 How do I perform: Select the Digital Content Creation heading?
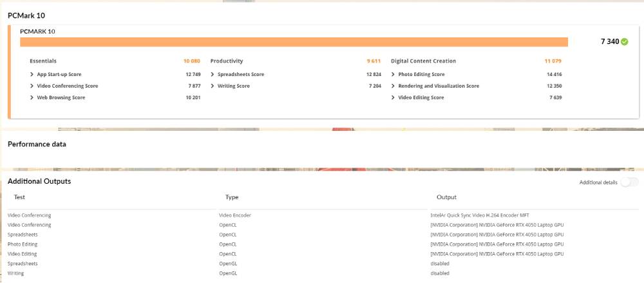423,61
